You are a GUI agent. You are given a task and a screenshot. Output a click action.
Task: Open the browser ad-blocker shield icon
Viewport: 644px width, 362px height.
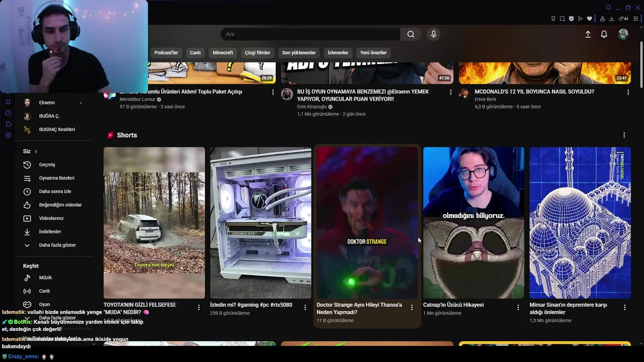pyautogui.click(x=571, y=19)
